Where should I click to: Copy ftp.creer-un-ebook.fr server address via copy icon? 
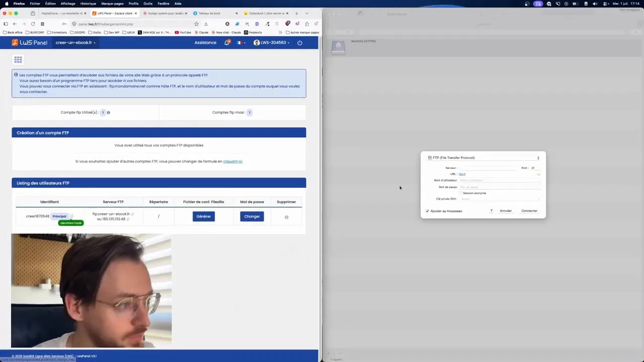tap(132, 214)
